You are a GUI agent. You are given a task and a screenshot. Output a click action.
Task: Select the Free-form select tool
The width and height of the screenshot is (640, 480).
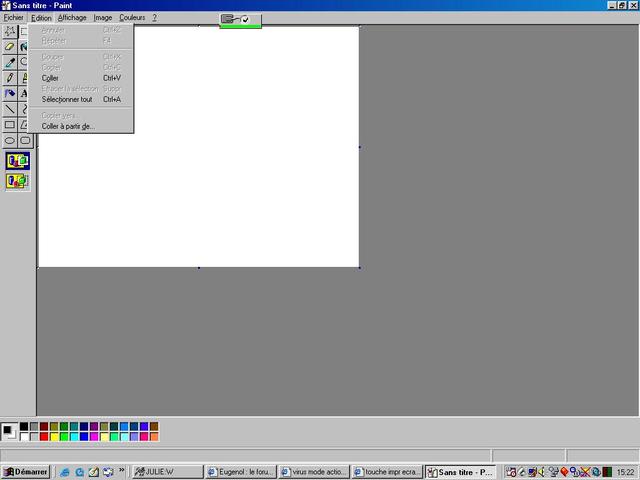coord(9,31)
